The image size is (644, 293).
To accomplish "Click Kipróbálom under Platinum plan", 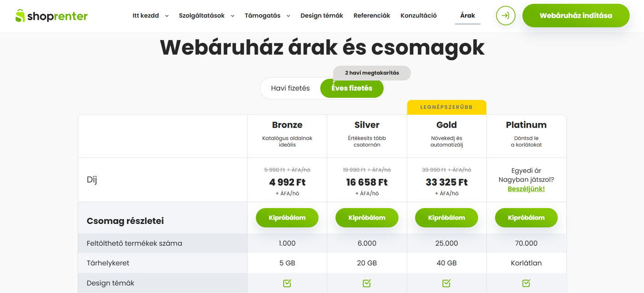I will (526, 218).
